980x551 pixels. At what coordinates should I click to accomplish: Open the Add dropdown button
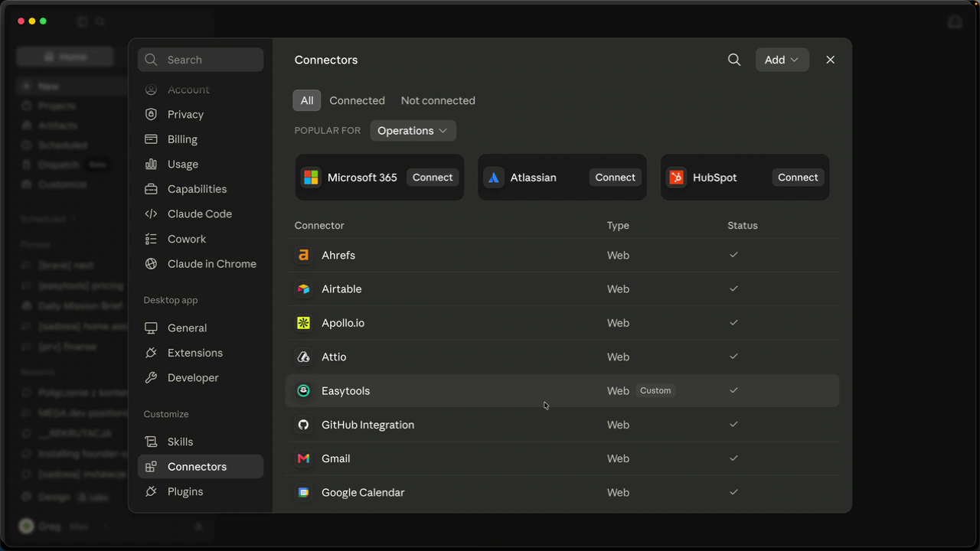click(x=782, y=60)
